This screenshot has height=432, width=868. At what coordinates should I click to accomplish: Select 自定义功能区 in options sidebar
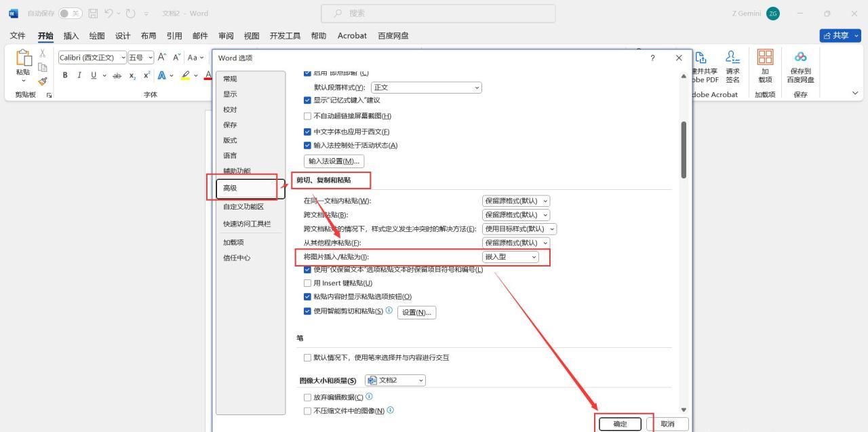250,207
